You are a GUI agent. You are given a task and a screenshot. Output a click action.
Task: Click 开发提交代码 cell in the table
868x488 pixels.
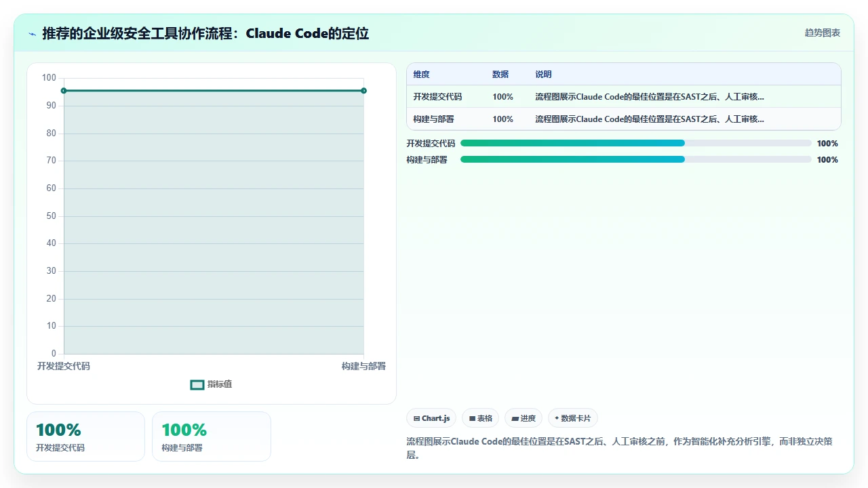[437, 97]
